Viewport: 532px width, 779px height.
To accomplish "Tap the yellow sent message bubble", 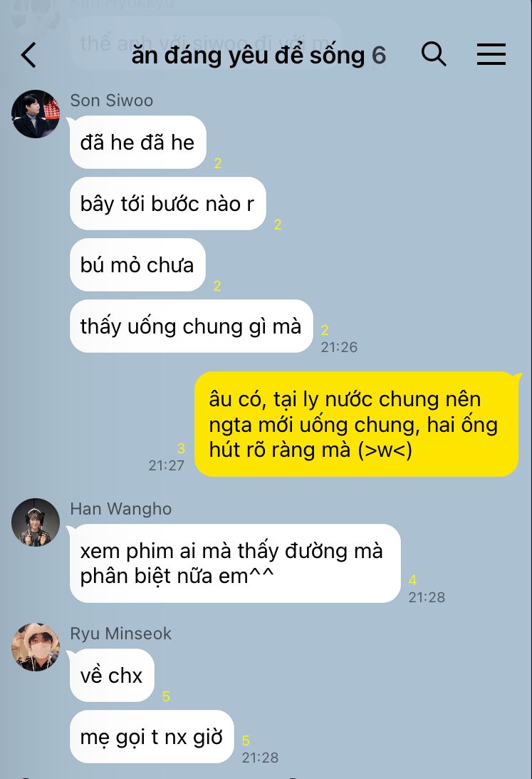I will coord(356,424).
